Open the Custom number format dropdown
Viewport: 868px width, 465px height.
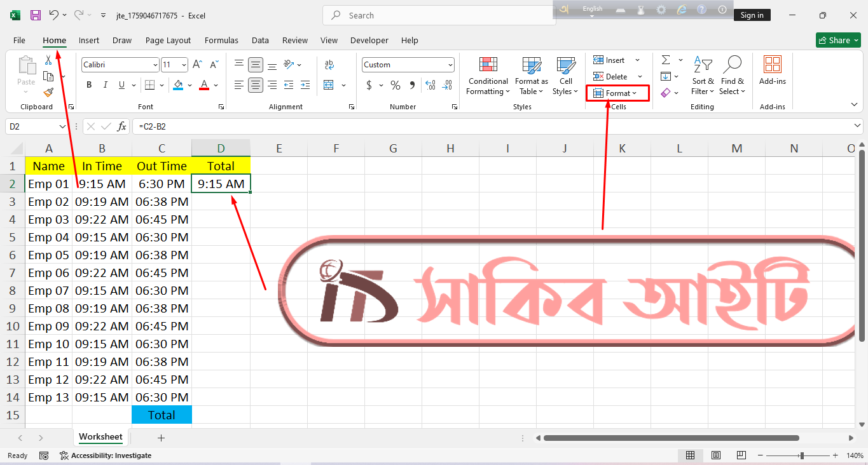[450, 65]
